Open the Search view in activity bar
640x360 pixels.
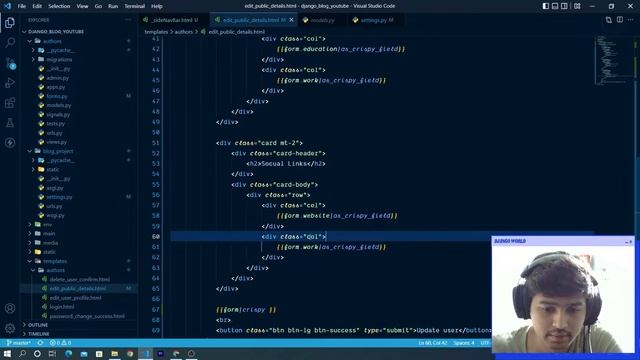pos(10,42)
